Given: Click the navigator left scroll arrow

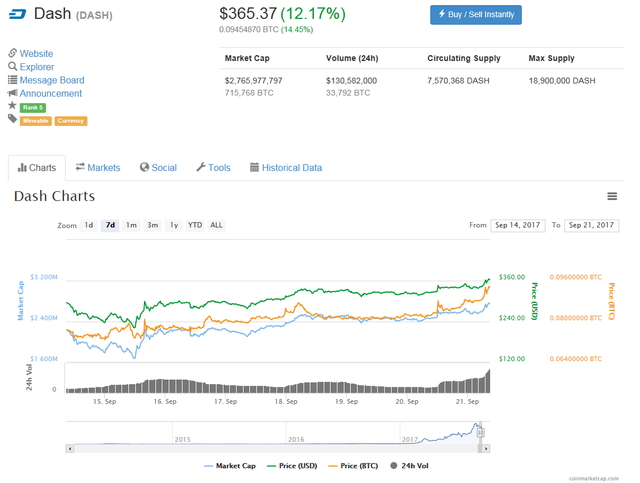Looking at the screenshot, I should (70, 449).
